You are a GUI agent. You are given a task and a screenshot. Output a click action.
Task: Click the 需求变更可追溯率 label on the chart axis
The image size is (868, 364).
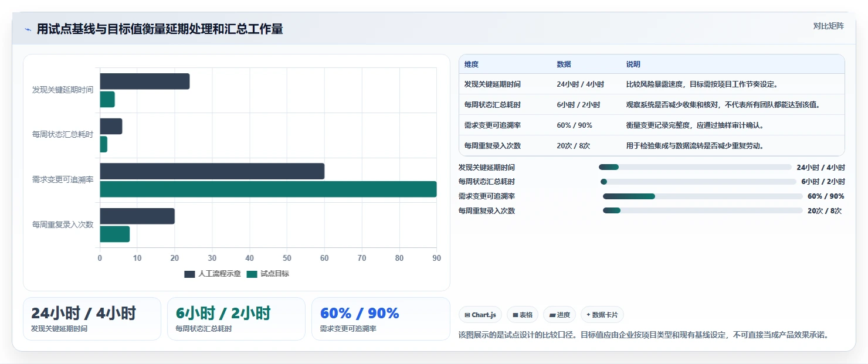[x=63, y=180]
